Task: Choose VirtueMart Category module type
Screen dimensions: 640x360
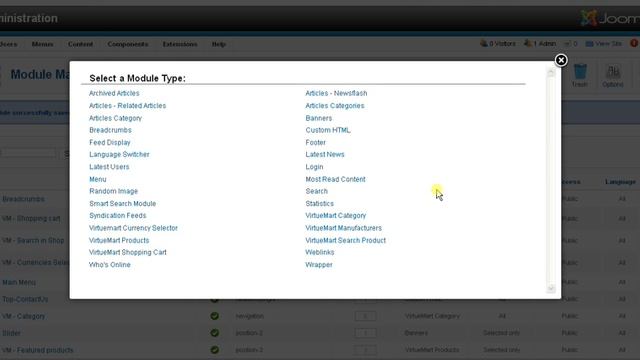Action: point(336,216)
